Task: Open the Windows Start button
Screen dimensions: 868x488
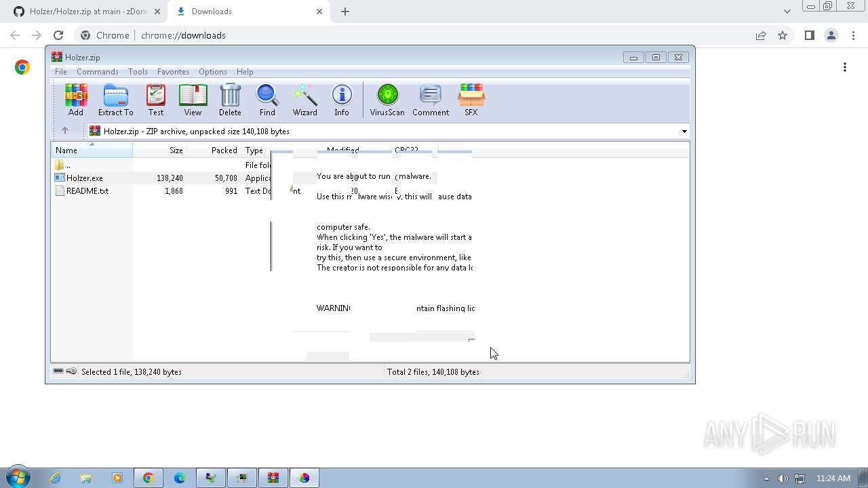Action: 18,478
